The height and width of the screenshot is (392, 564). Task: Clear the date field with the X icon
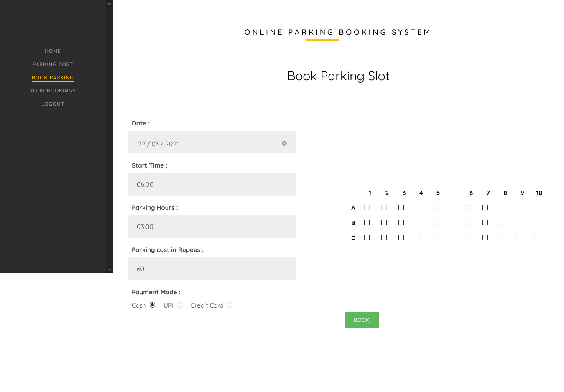pyautogui.click(x=284, y=143)
